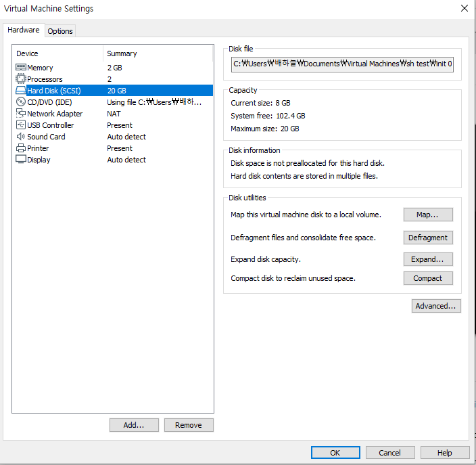
Task: Open Advanced... disk settings
Action: click(x=436, y=306)
